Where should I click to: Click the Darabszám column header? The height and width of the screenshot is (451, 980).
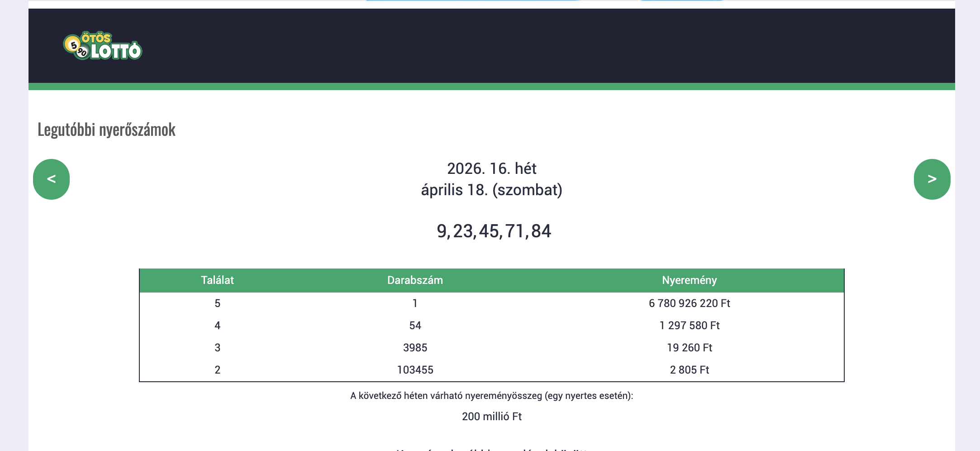pyautogui.click(x=415, y=280)
